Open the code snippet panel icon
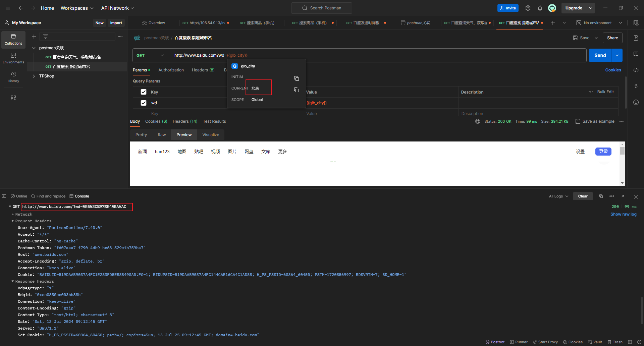Image resolution: width=644 pixels, height=346 pixels. [636, 70]
